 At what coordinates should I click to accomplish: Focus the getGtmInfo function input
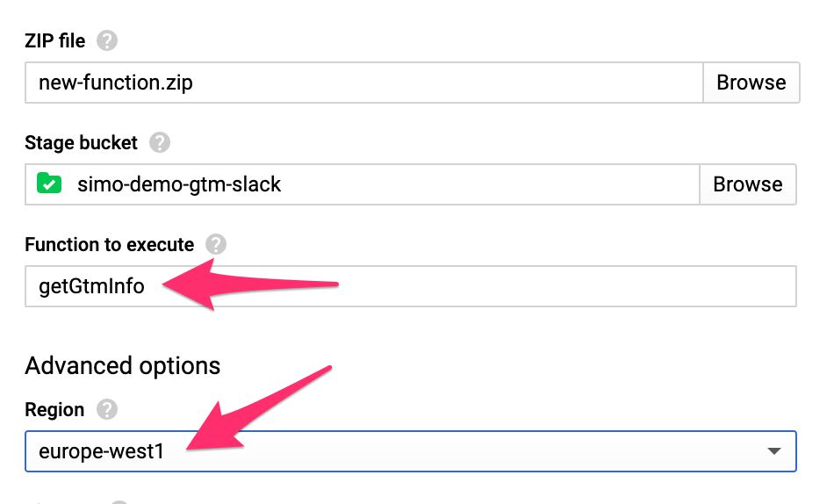click(x=411, y=286)
